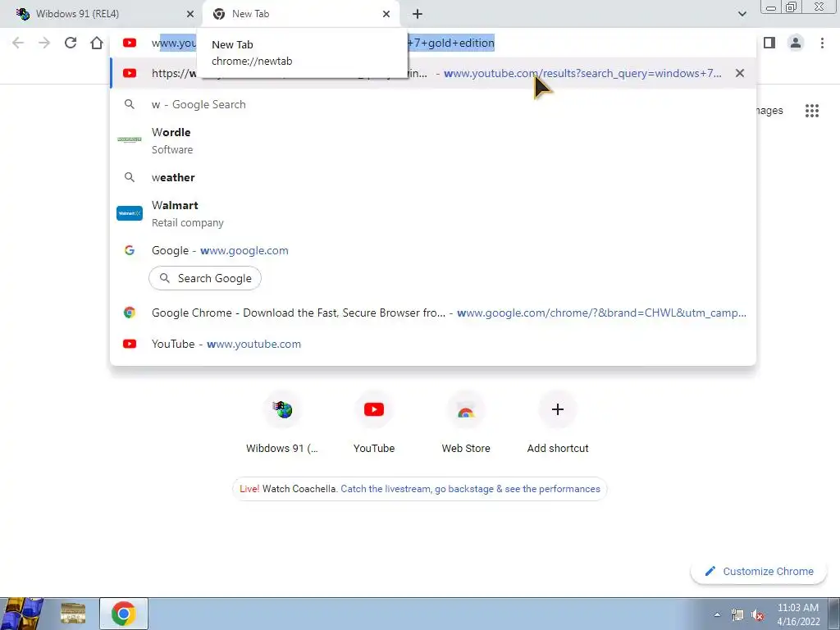840x630 pixels.
Task: Open the Google www.google.com suggestion
Action: point(433,250)
